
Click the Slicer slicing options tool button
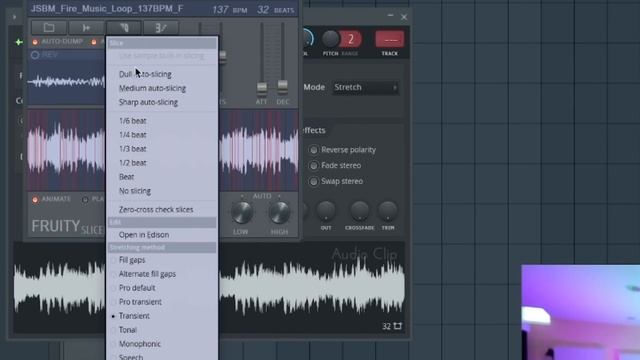coord(124,28)
